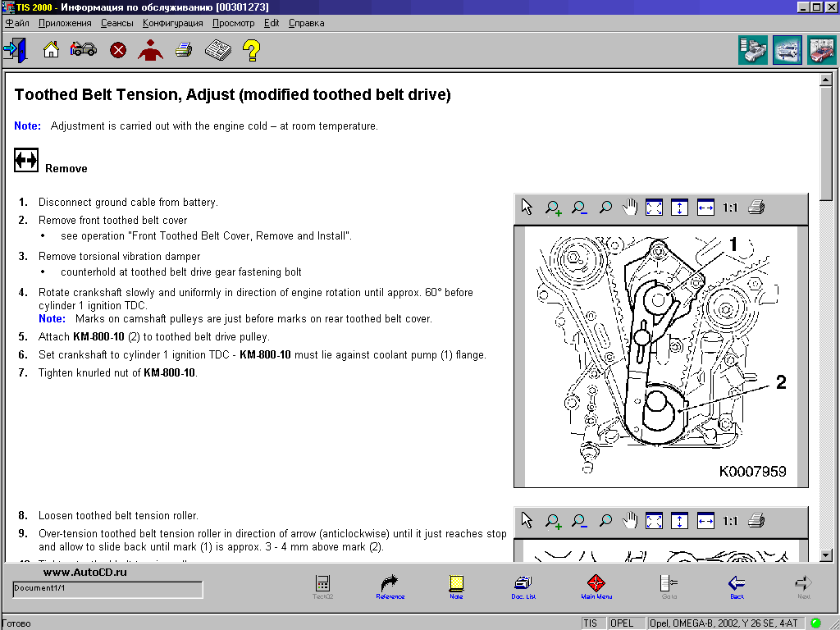Click the red-car application icon at top right
Image resolution: width=840 pixels, height=630 pixels.
click(822, 50)
